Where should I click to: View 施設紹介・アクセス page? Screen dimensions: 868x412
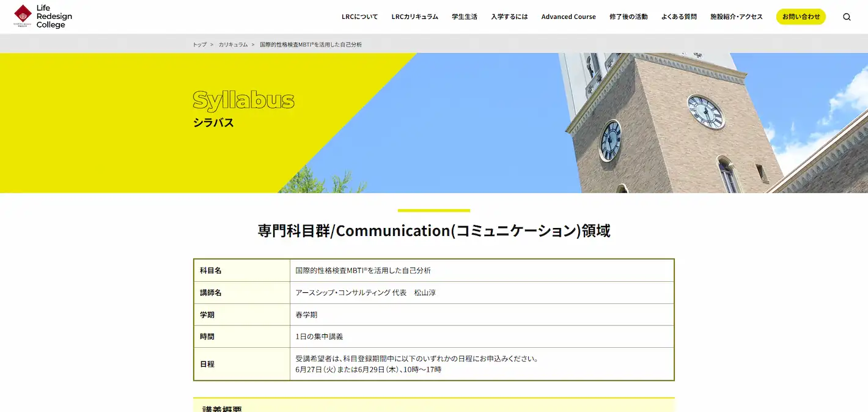[x=737, y=17]
